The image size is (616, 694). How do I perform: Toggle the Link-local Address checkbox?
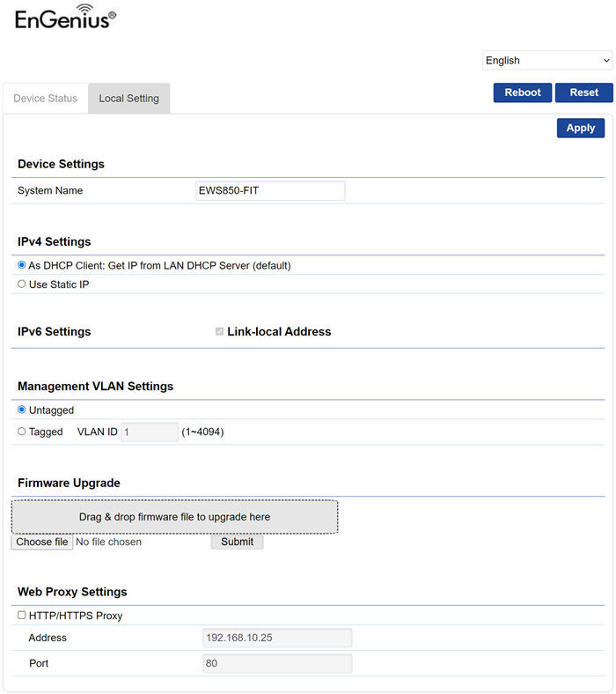coord(219,331)
